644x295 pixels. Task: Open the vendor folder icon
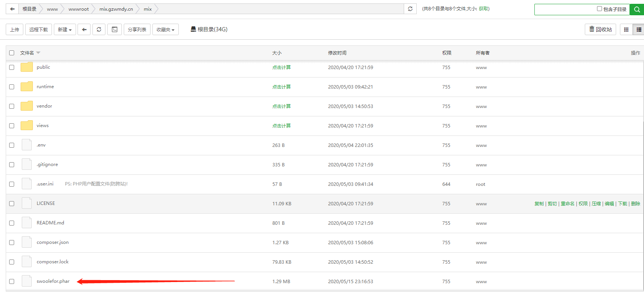(x=27, y=106)
